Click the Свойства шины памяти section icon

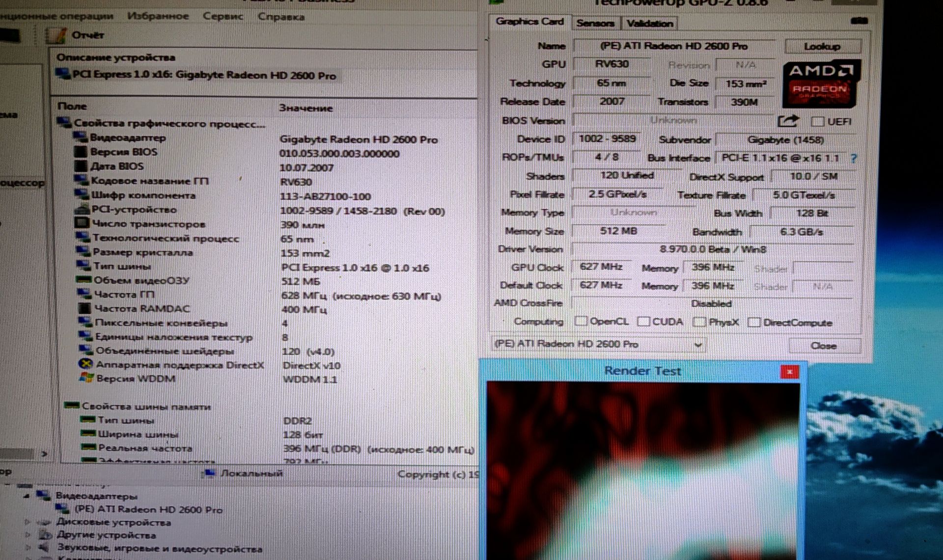72,405
